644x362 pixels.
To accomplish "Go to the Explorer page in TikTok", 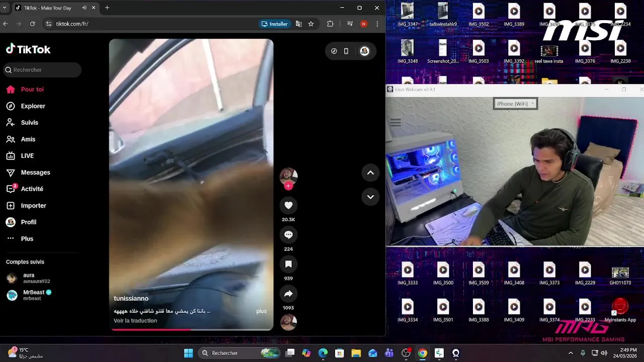I will [x=26, y=106].
